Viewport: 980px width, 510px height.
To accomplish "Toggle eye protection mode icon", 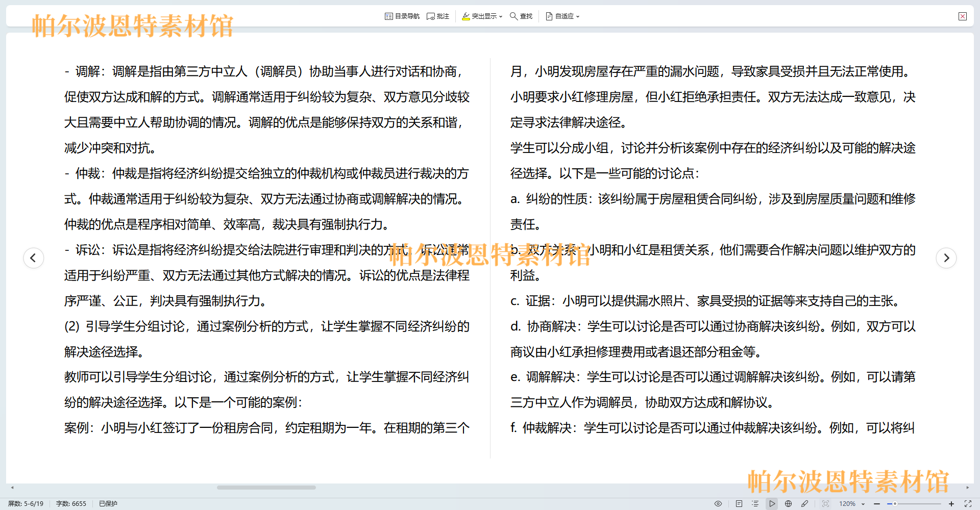I will pyautogui.click(x=718, y=503).
